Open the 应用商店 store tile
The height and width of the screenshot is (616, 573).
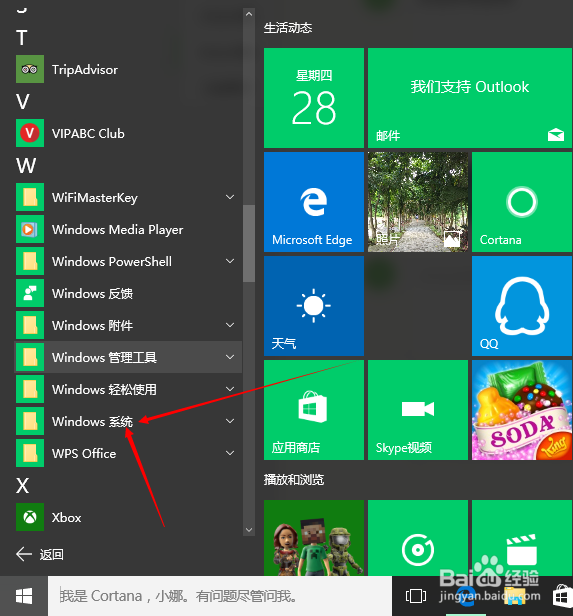314,410
